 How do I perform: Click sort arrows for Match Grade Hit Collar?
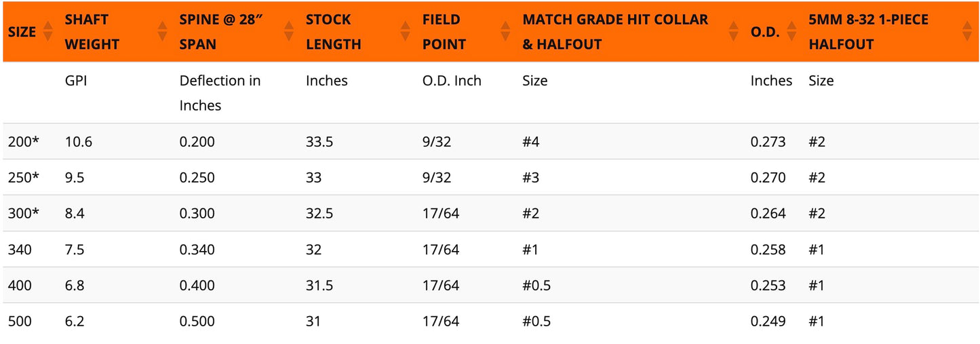(733, 31)
